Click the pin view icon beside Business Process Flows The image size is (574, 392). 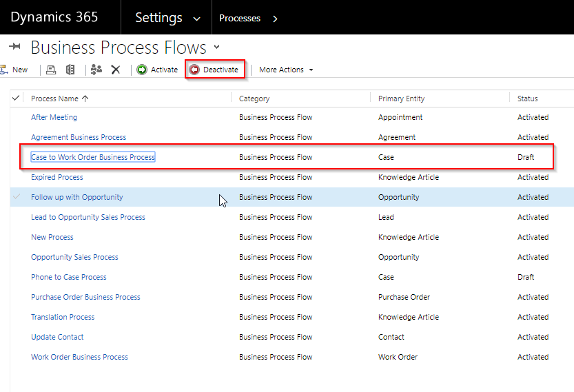(14, 46)
